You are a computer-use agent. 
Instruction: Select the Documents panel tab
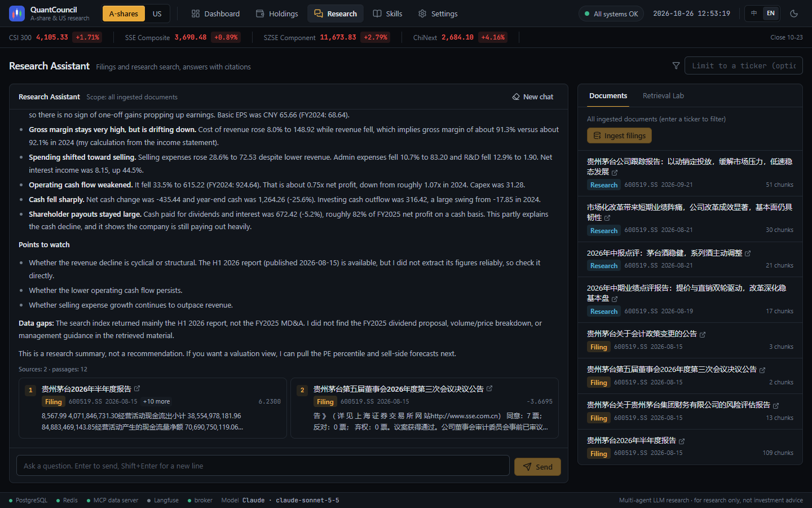coord(608,96)
